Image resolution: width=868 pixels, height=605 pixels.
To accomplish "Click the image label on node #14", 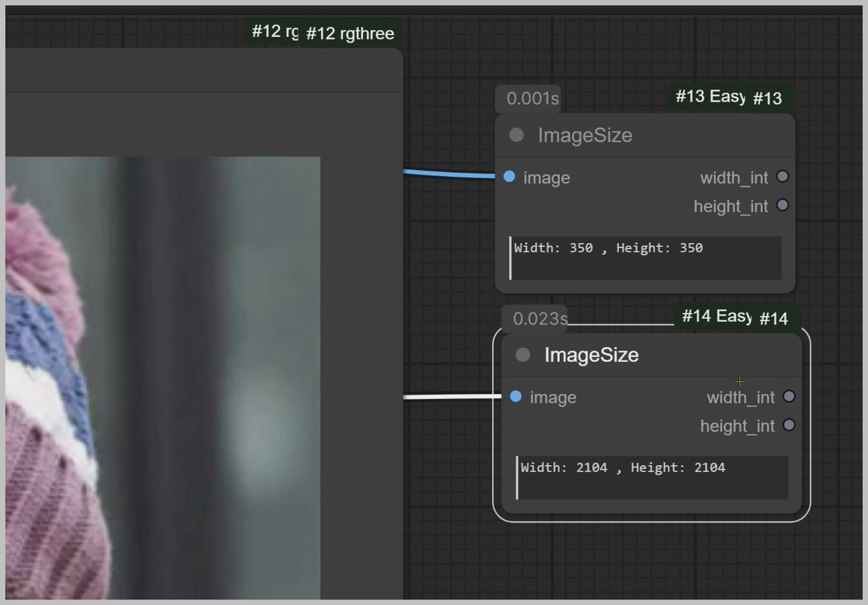I will [x=553, y=398].
